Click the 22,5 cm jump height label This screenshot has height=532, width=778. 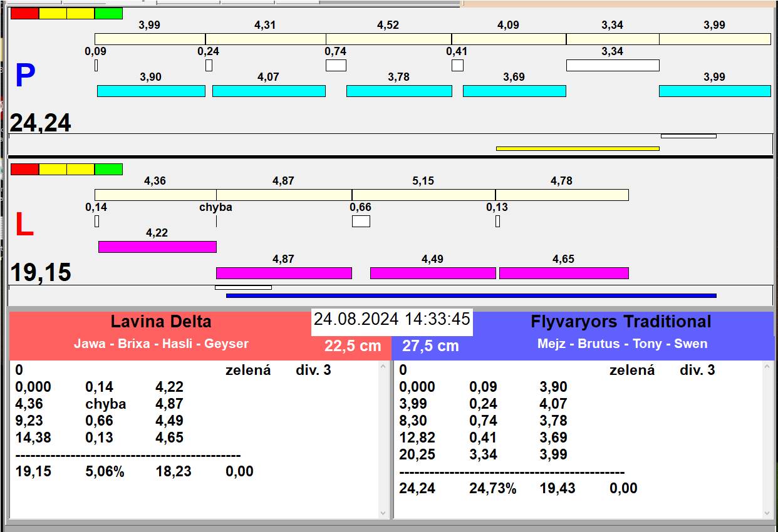[353, 346]
